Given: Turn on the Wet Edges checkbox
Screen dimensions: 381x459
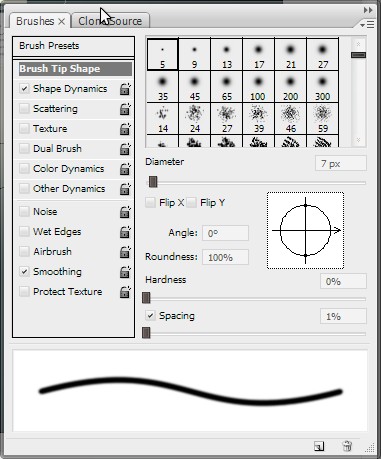Looking at the screenshot, I should (x=24, y=231).
